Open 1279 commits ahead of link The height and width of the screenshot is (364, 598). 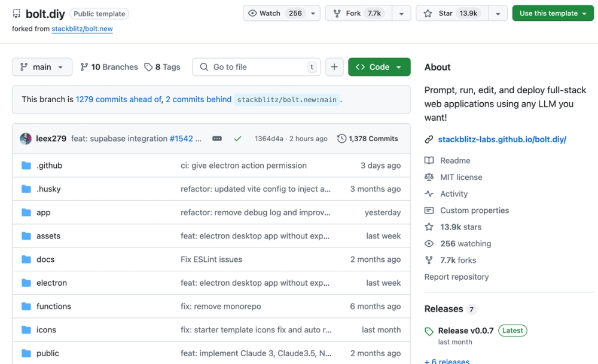tap(118, 99)
